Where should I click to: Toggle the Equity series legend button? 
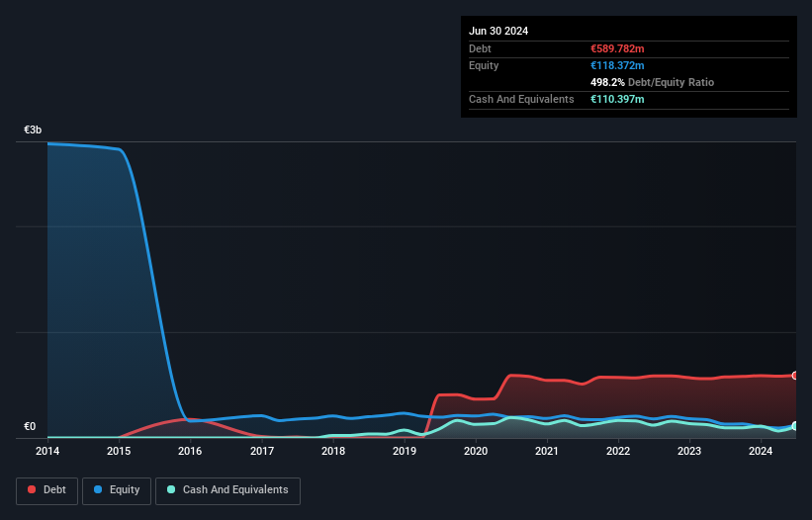coord(117,490)
